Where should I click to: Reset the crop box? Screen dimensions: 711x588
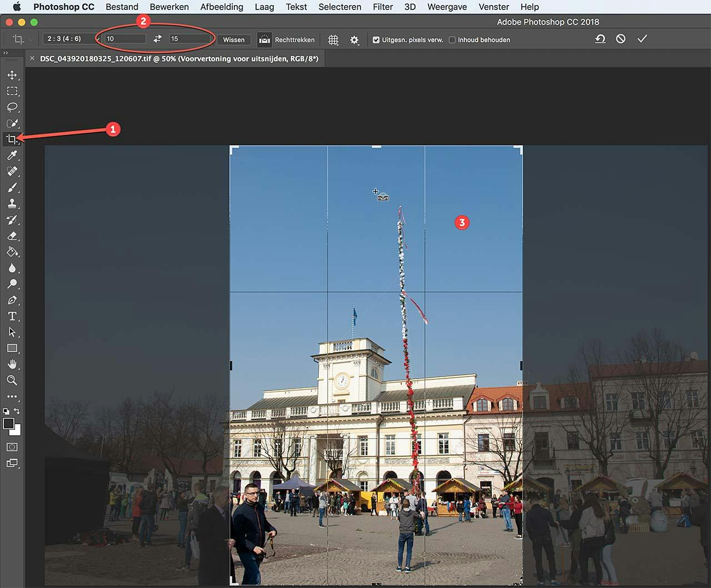pyautogui.click(x=600, y=39)
